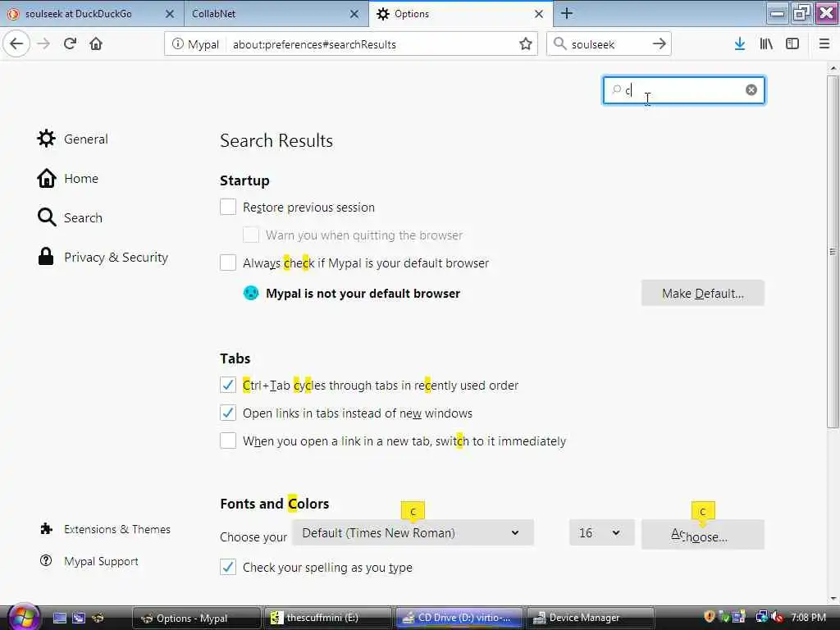Uncheck Check your spelling as you type
The image size is (840, 630).
click(228, 567)
